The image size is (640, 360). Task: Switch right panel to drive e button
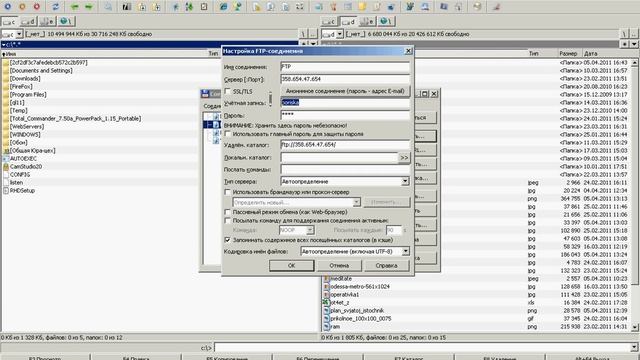[367, 21]
